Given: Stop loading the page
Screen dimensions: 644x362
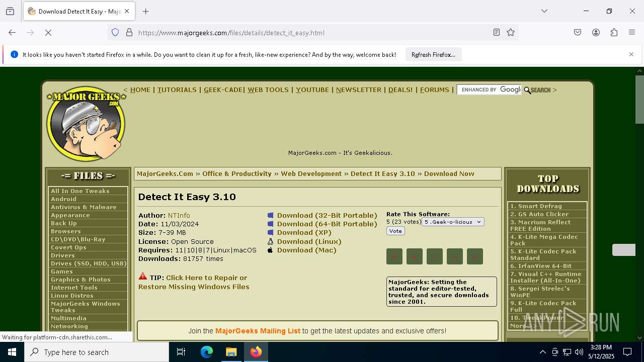Looking at the screenshot, I should 48,33.
